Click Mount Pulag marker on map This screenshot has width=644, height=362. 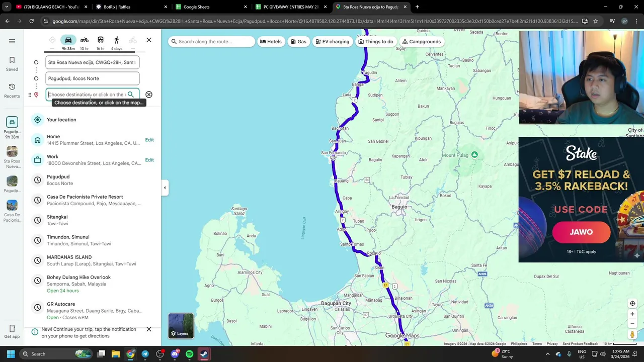474,155
